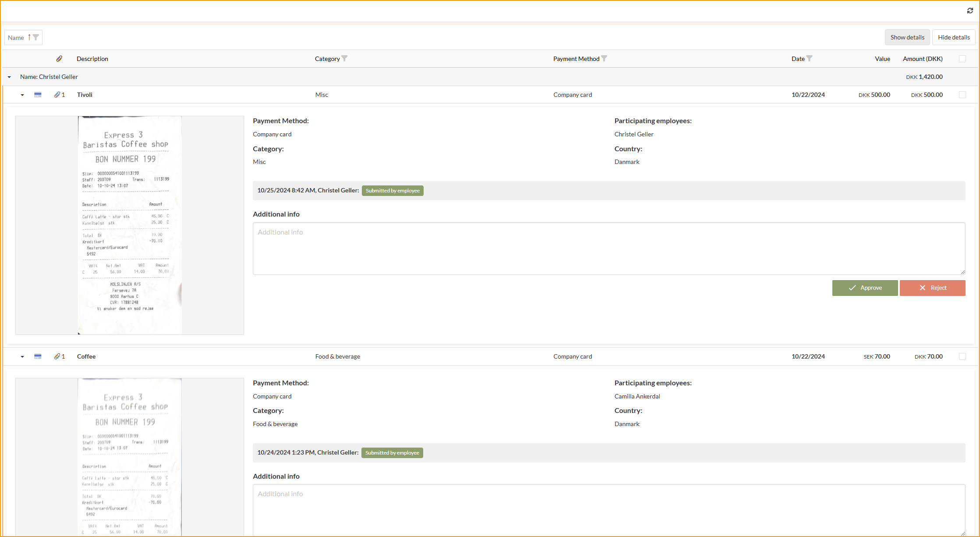The image size is (980, 537).
Task: Click the refresh icon at top right
Action: coord(970,11)
